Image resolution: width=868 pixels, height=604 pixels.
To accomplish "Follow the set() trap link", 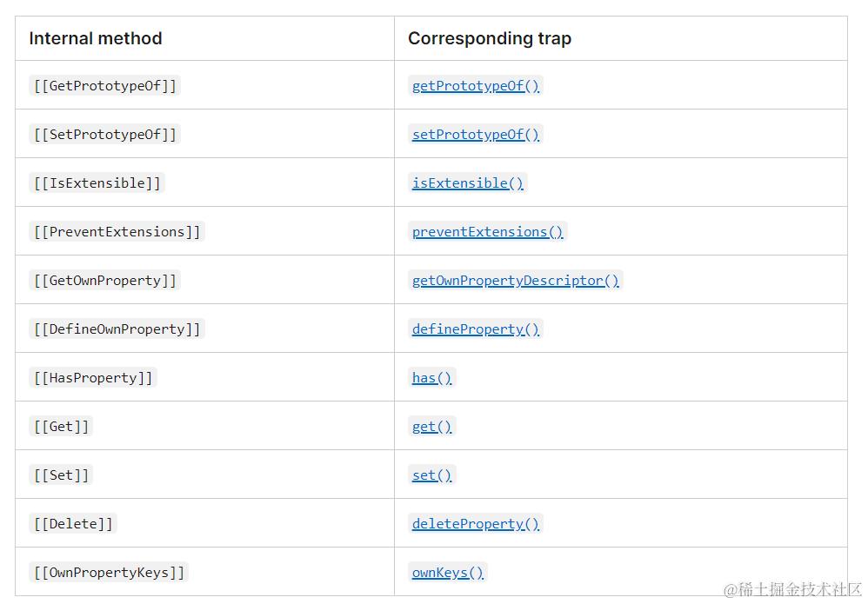I will [431, 475].
